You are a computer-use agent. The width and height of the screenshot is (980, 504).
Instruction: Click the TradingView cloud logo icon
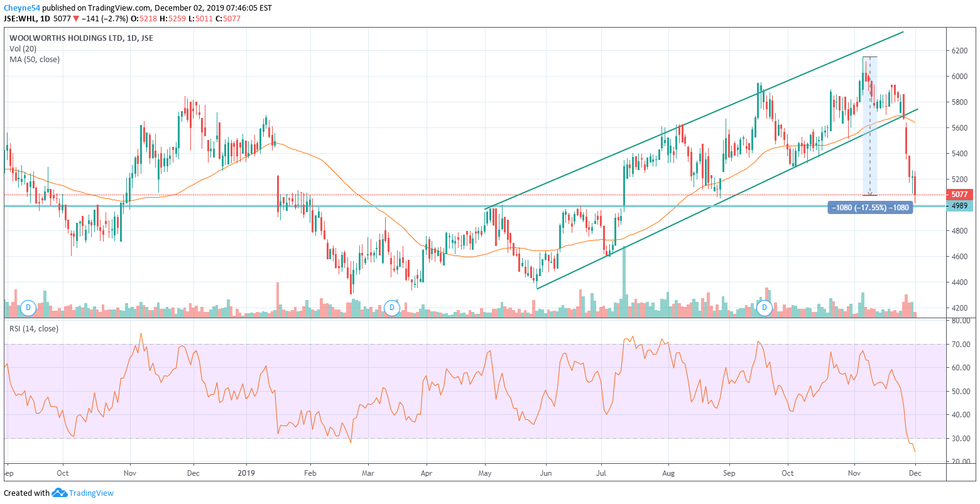[x=59, y=493]
